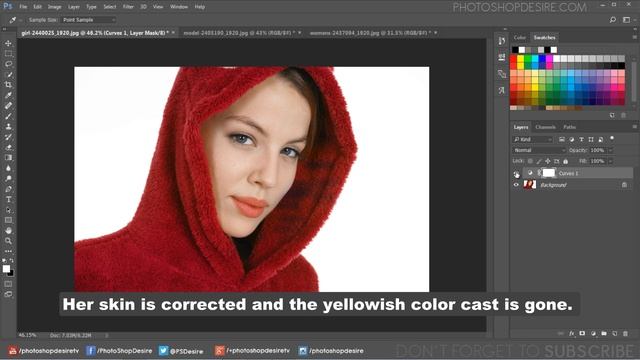Image resolution: width=640 pixels, height=360 pixels.
Task: Open the Window menu
Action: tap(179, 7)
